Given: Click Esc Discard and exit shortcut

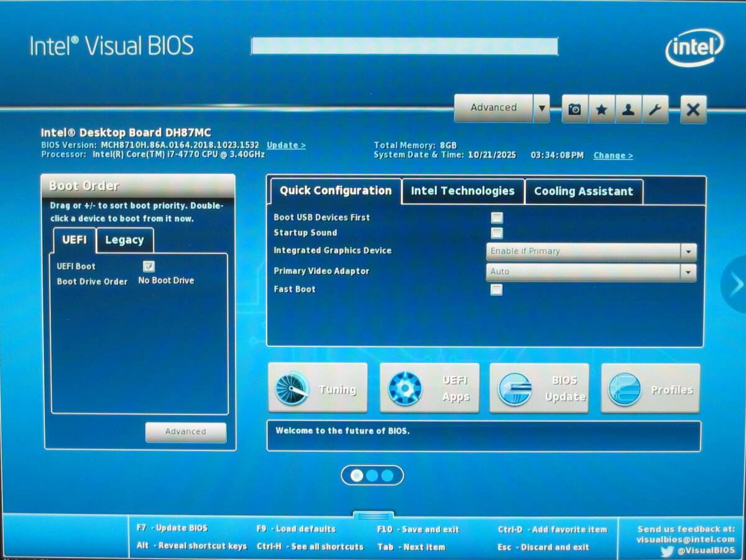Looking at the screenshot, I should (543, 548).
